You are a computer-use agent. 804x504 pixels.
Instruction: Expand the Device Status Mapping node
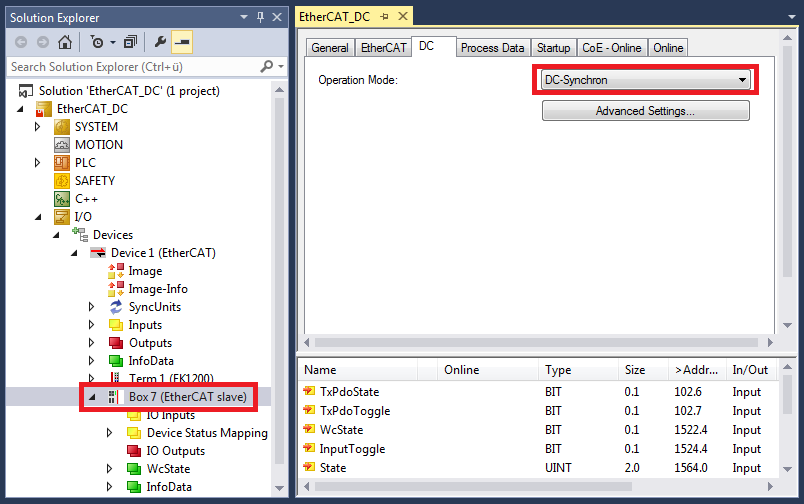[110, 433]
